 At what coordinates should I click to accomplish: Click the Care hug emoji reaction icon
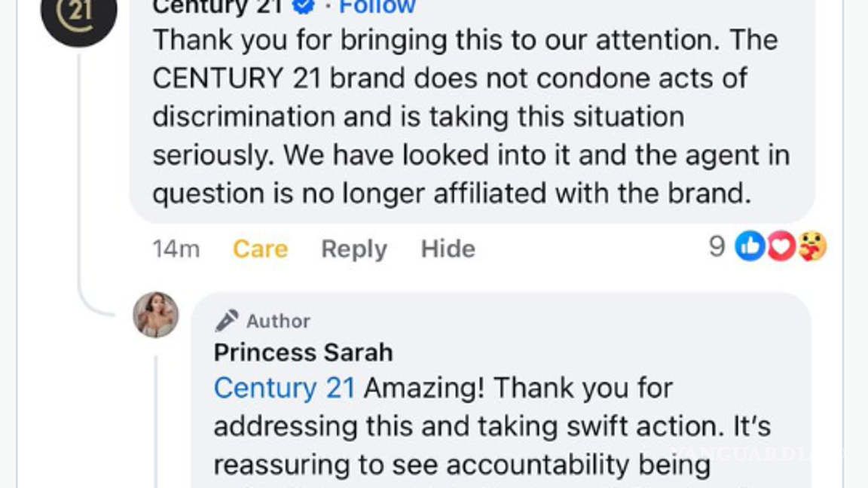(x=811, y=247)
